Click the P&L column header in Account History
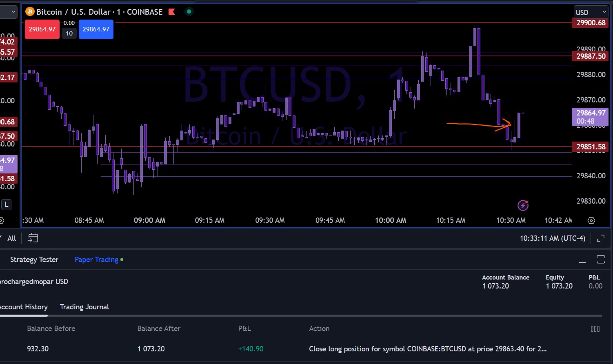Image resolution: width=613 pixels, height=364 pixels. pos(244,328)
